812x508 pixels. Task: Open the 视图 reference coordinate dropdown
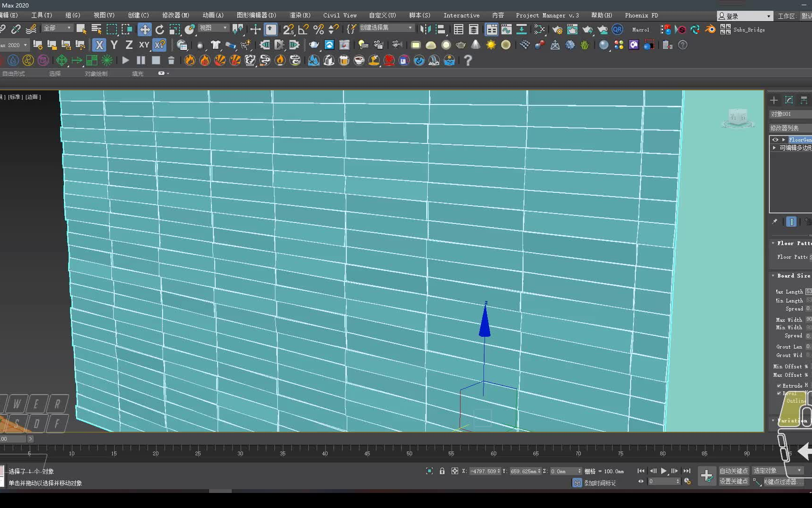[x=213, y=28]
